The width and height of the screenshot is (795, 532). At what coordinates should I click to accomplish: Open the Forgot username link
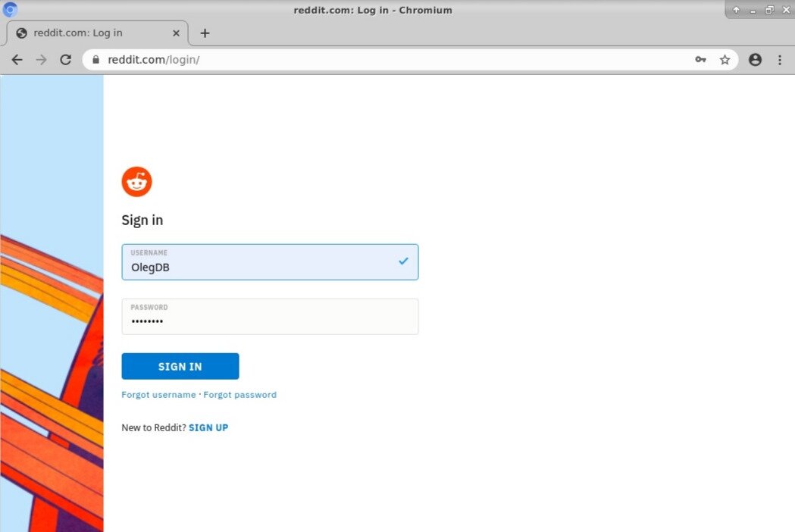158,395
